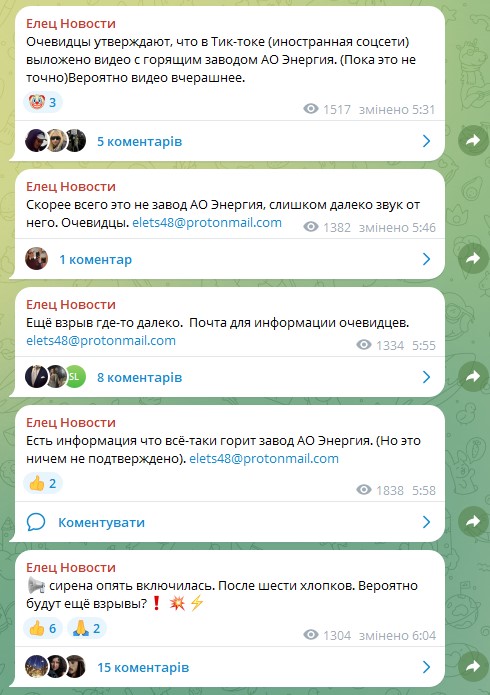Viewport: 490px width, 695px height.
Task: Forward the post timed 5:46
Action: [x=473, y=258]
